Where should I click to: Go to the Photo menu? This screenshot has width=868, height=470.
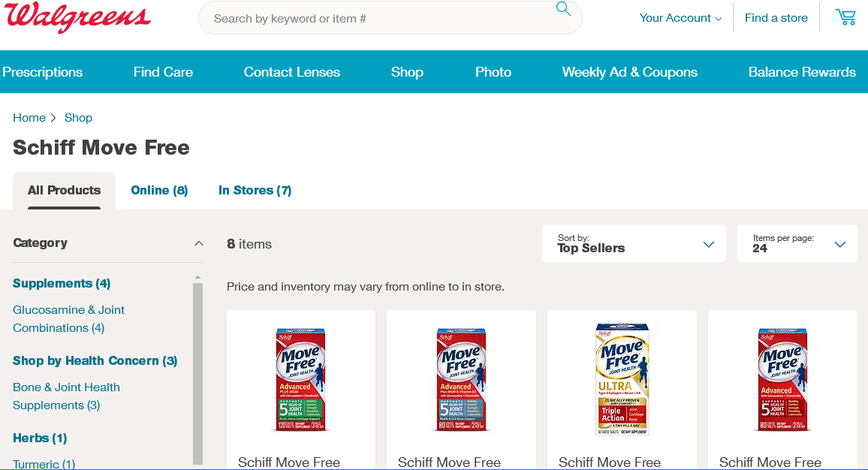493,72
